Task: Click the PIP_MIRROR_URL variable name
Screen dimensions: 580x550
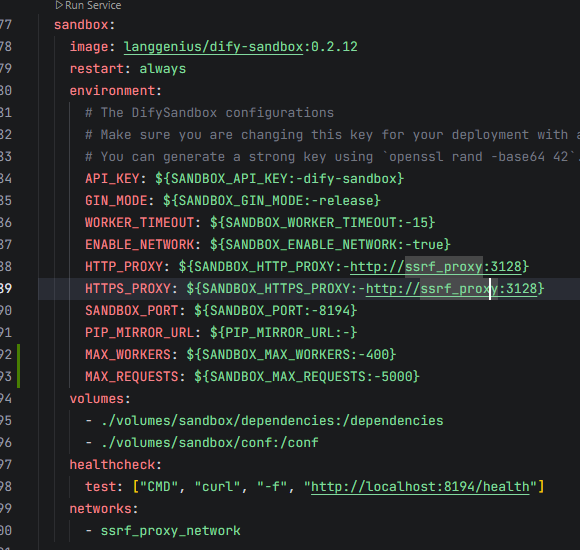Action: click(x=139, y=333)
